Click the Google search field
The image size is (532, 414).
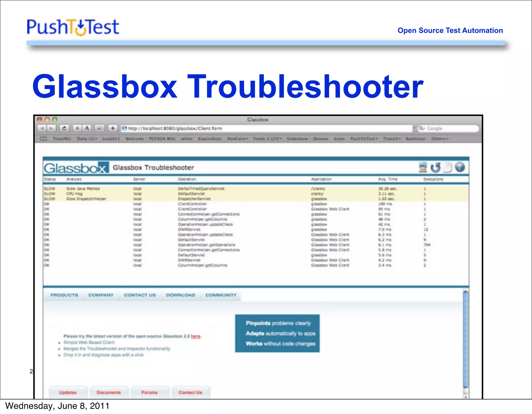(x=448, y=128)
